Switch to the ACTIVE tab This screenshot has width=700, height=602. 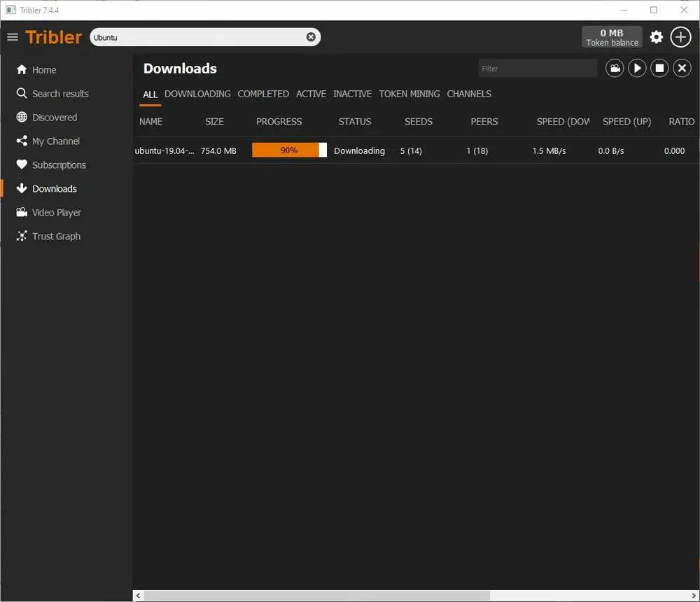point(311,94)
